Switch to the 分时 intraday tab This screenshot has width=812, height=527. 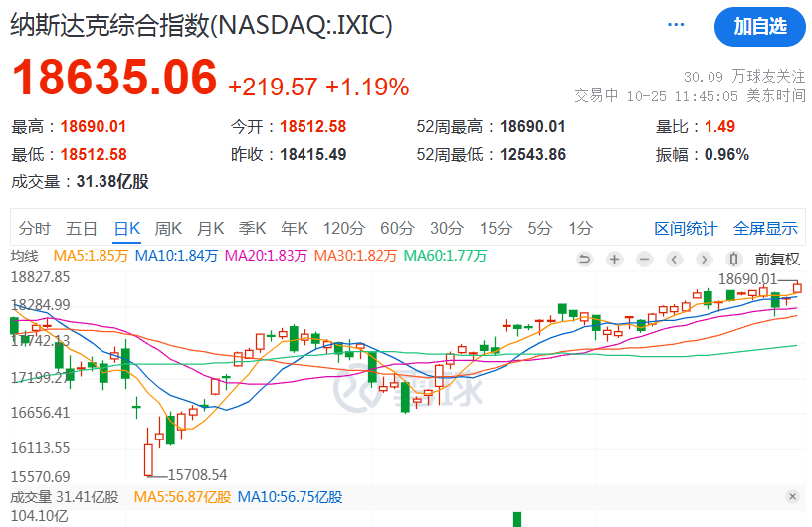pyautogui.click(x=35, y=229)
